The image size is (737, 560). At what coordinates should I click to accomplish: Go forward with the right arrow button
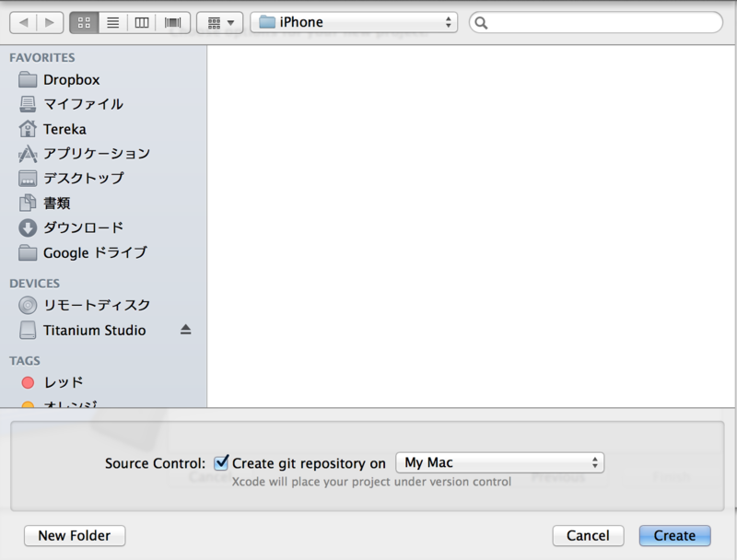pos(50,22)
